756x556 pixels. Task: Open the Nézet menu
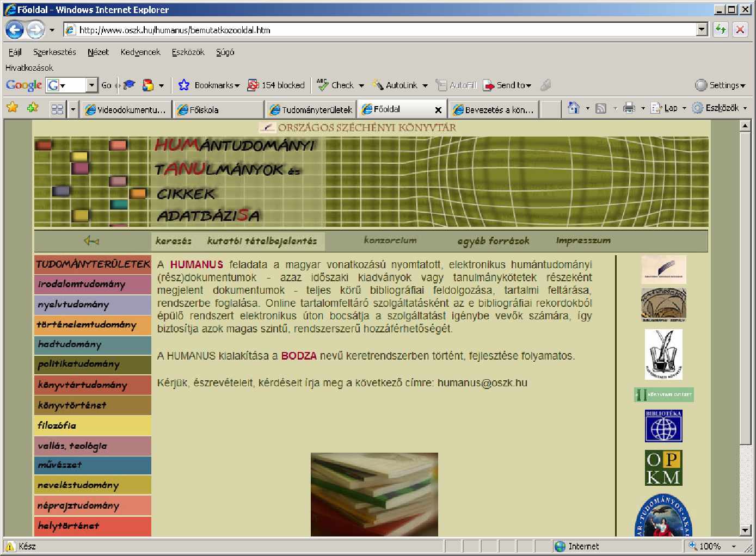[98, 52]
